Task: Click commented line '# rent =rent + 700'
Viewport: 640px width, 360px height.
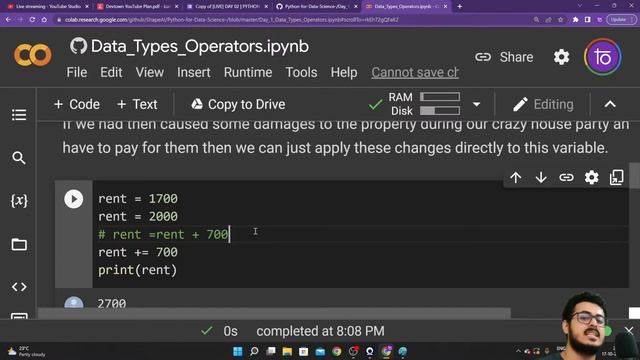Action: tap(163, 234)
